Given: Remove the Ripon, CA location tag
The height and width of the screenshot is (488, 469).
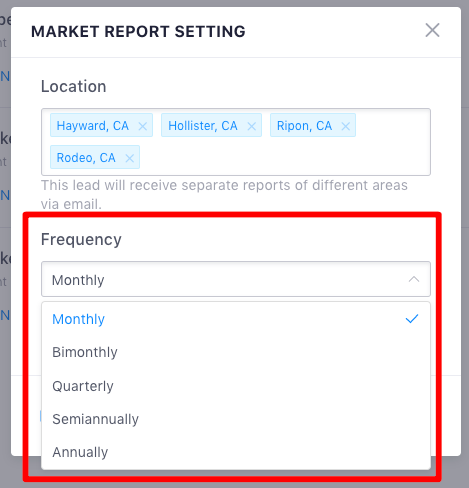Looking at the screenshot, I should (x=346, y=126).
